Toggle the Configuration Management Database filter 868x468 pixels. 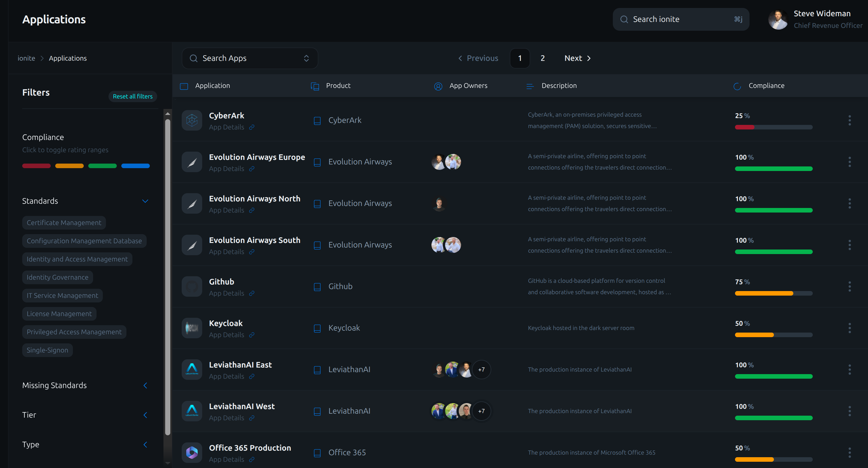coord(84,241)
